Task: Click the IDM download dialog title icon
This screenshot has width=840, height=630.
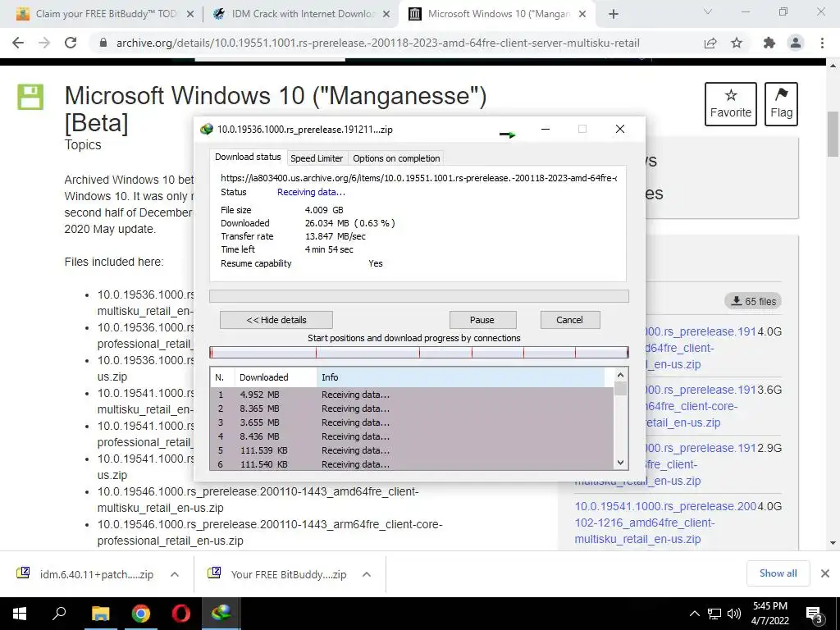Action: pyautogui.click(x=206, y=129)
